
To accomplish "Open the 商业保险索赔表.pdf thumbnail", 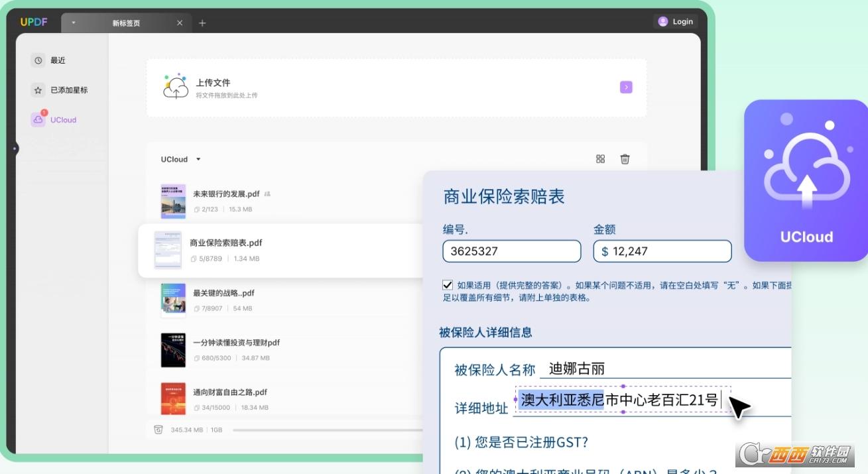I will pos(168,250).
